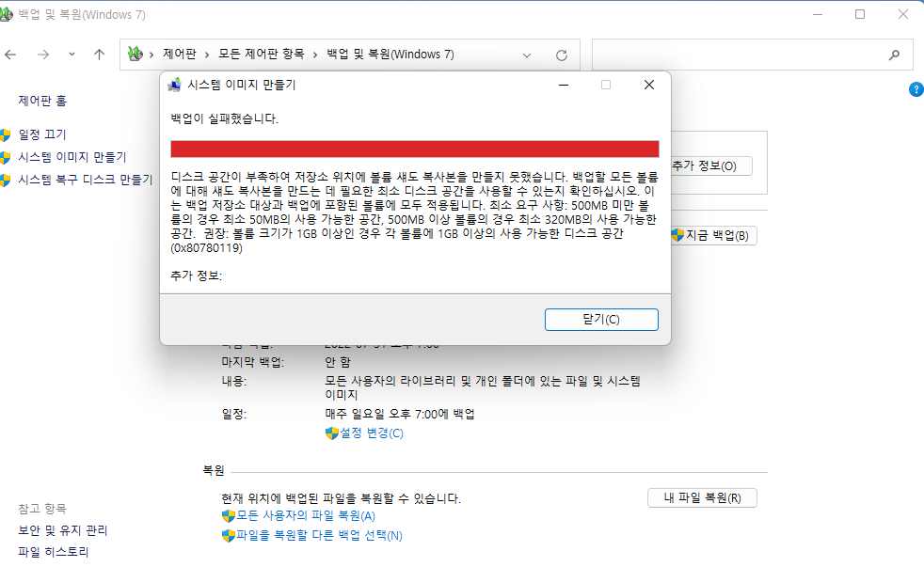Minimize the 시스템 이미지 만들기 dialog
The image size is (924, 567).
pos(564,85)
